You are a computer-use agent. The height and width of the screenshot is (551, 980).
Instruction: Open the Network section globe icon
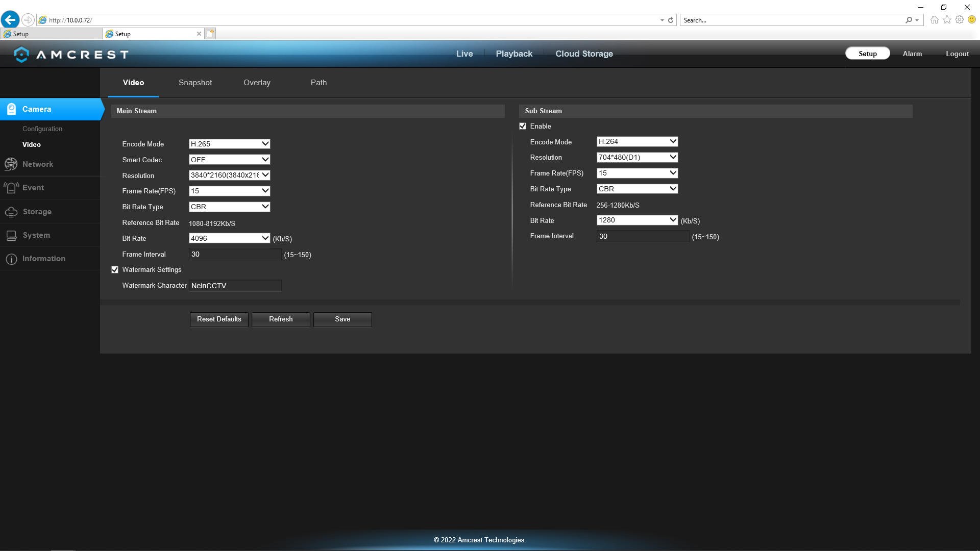point(11,164)
